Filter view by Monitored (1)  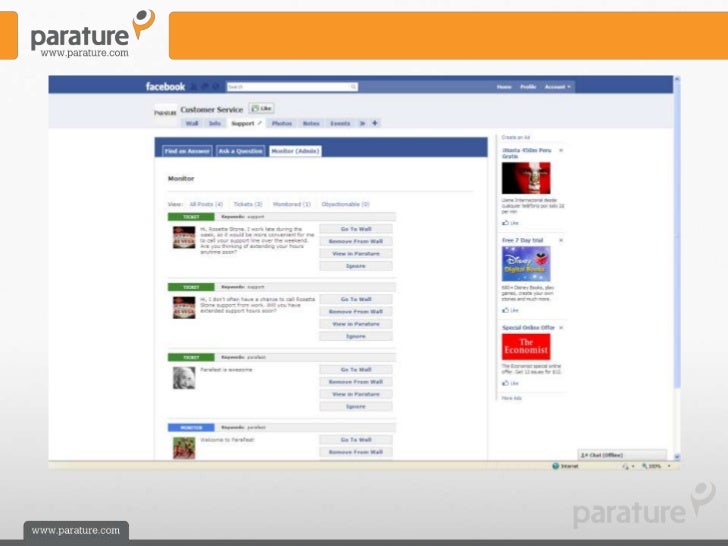click(292, 204)
